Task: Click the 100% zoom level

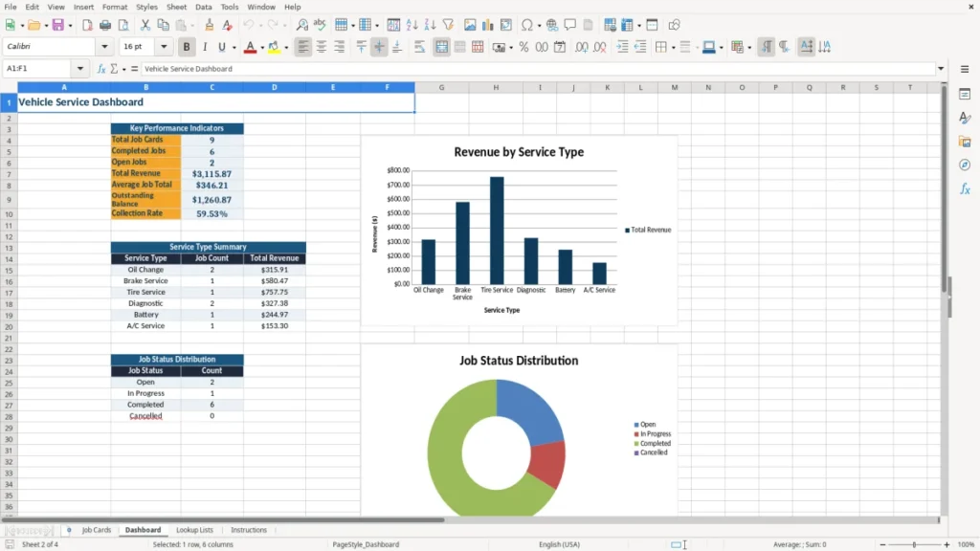Action: (966, 544)
